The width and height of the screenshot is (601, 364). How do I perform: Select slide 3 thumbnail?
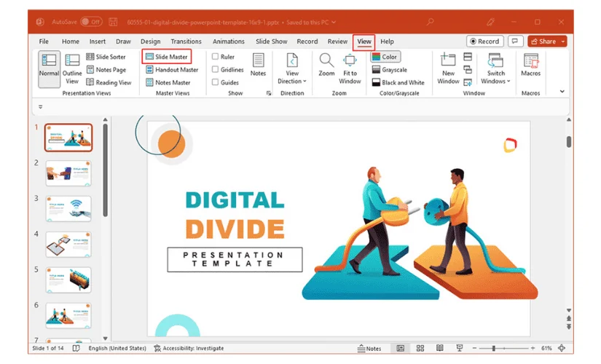(x=68, y=209)
